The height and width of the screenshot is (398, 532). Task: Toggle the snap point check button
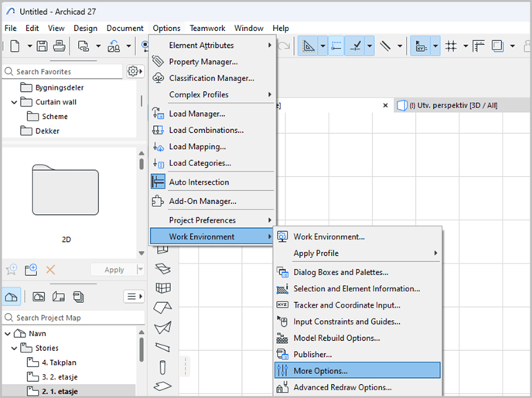pyautogui.click(x=355, y=46)
